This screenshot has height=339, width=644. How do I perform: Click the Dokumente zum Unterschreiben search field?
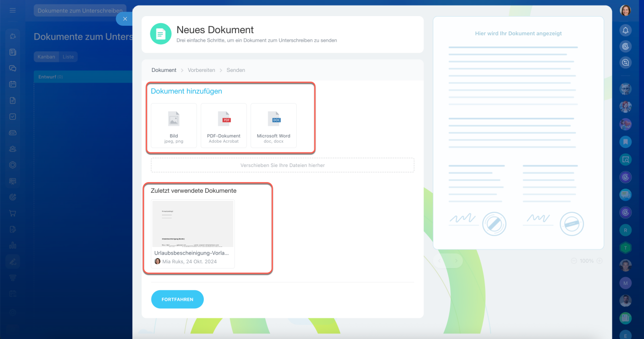(x=79, y=11)
